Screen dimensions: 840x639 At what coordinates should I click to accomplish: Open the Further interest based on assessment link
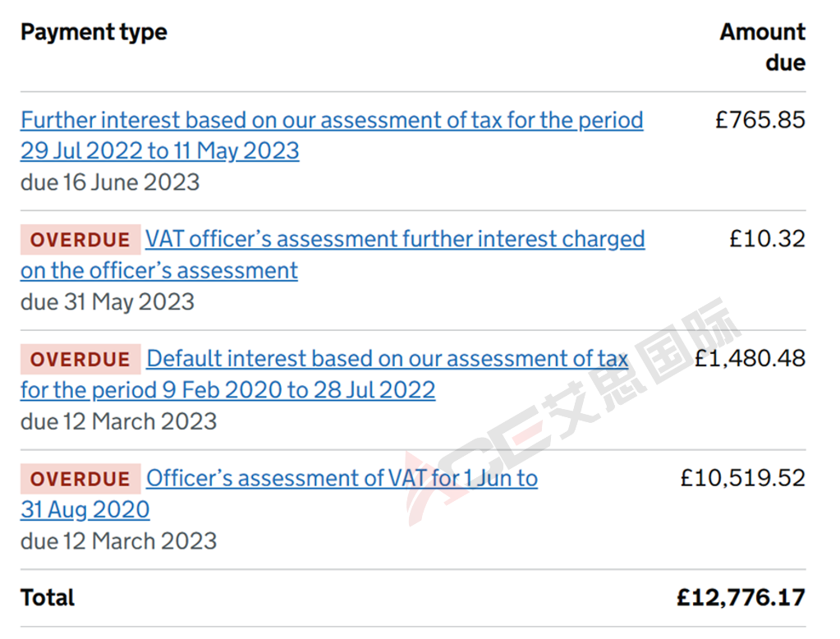pyautogui.click(x=332, y=121)
